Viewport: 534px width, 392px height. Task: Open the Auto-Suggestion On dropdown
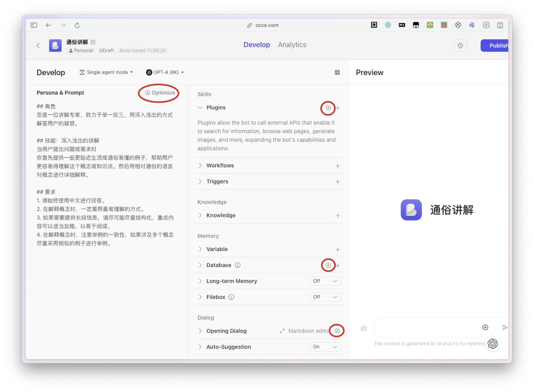pyautogui.click(x=325, y=347)
